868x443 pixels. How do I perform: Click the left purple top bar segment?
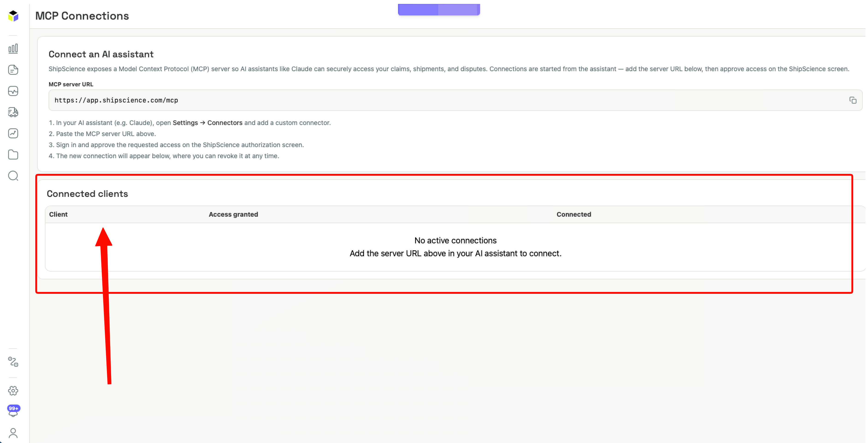pyautogui.click(x=418, y=9)
